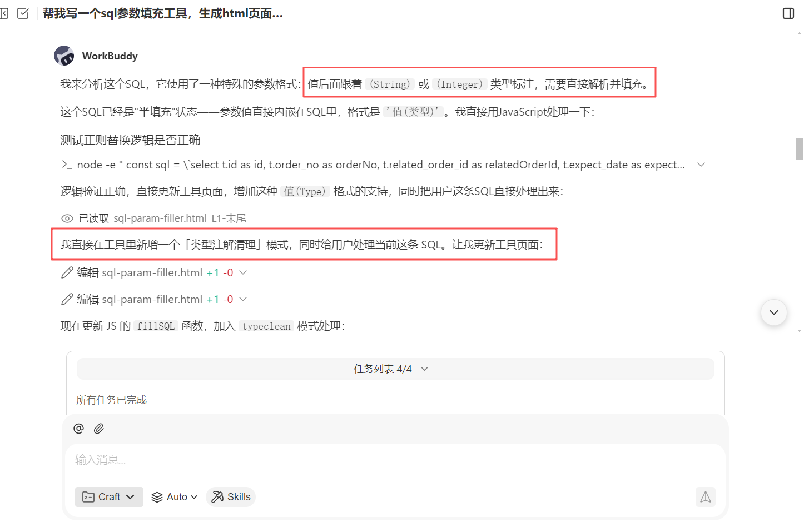Open the Craft mode dropdown
Image resolution: width=804 pixels, height=532 pixels.
coord(109,497)
